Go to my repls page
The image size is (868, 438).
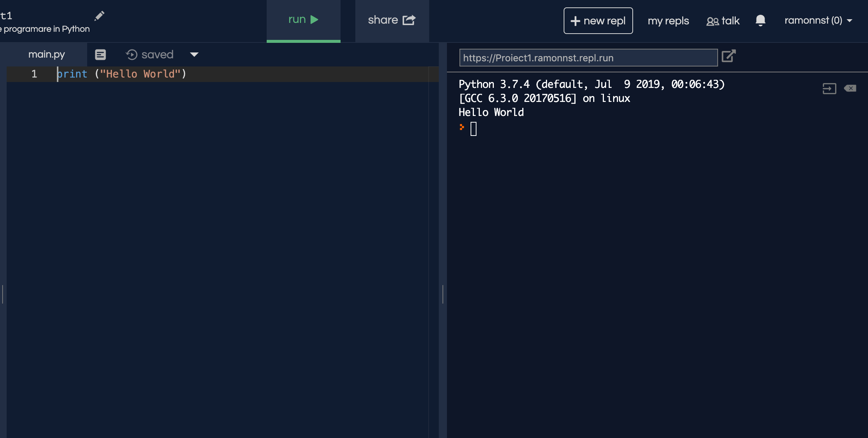(x=668, y=21)
